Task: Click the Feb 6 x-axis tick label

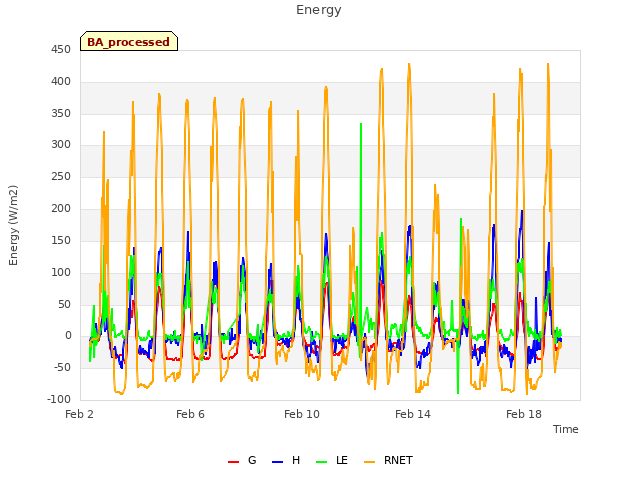Action: [190, 414]
